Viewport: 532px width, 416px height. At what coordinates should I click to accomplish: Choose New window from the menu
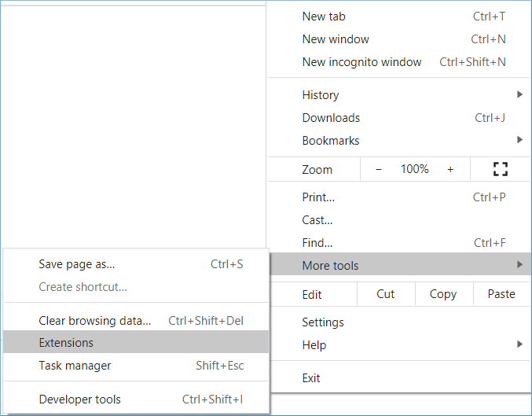[x=399, y=39]
